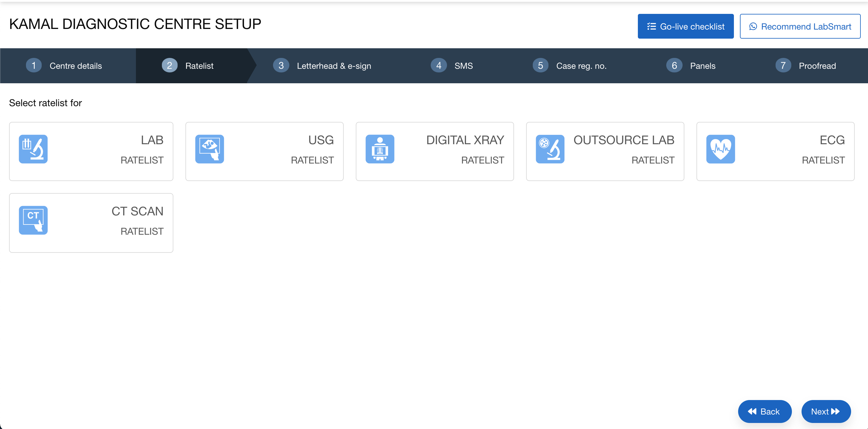Click Recommend LabSmart button
The height and width of the screenshot is (429, 868).
800,26
